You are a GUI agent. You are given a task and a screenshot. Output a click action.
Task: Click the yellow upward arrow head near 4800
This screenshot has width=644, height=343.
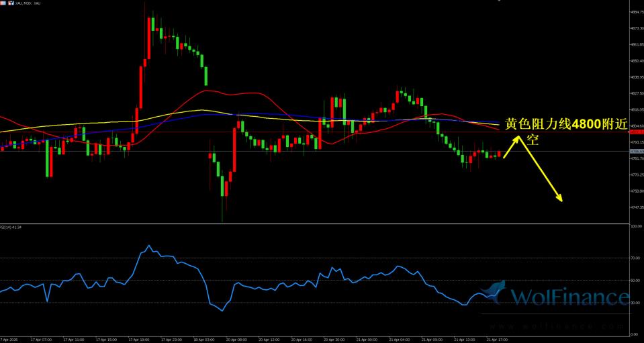pos(518,139)
